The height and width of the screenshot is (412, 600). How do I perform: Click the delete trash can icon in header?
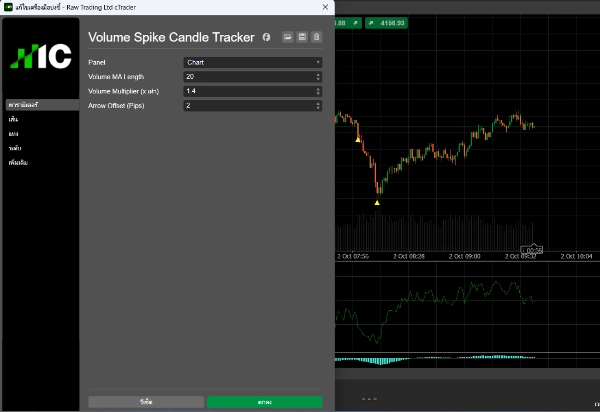(x=316, y=37)
